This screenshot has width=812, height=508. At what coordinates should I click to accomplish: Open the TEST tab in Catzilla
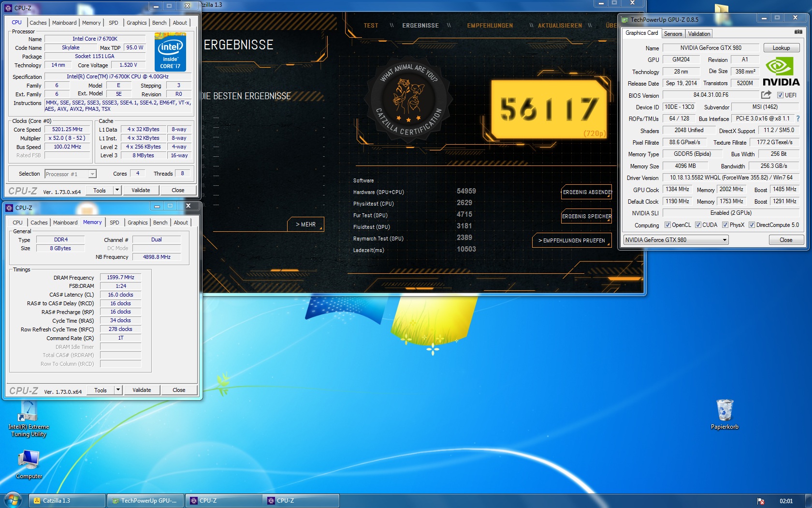(x=371, y=26)
